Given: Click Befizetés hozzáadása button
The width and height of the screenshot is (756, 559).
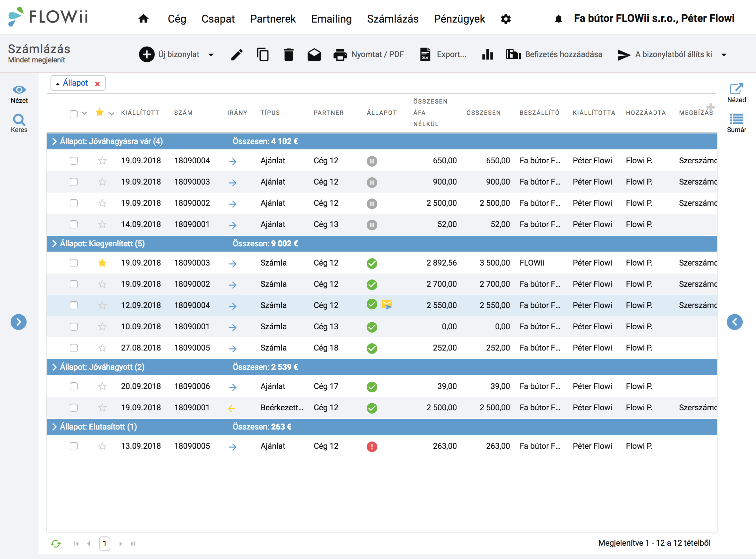Looking at the screenshot, I should point(554,54).
